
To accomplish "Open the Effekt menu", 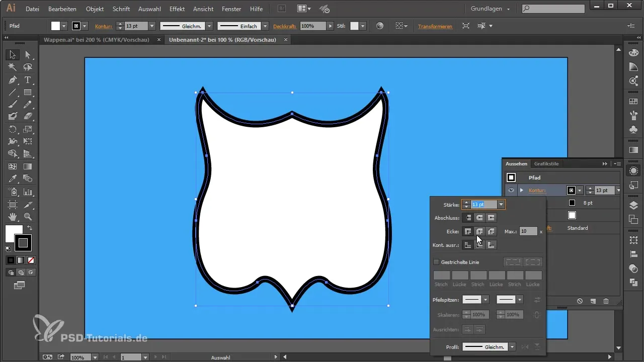I will click(177, 9).
